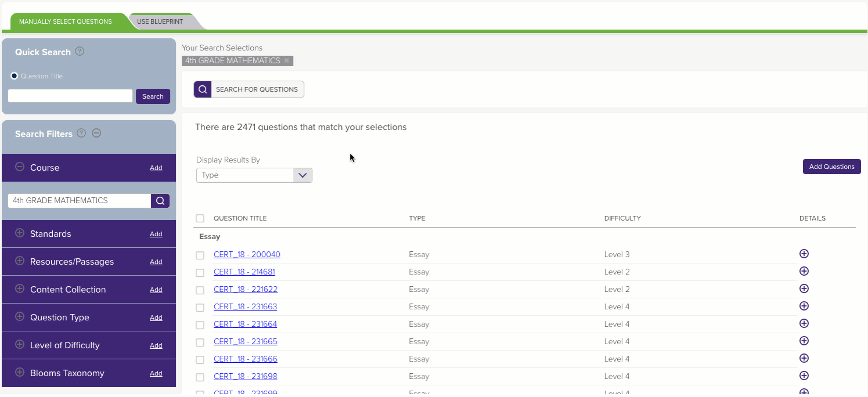Select the Question Title radio button
Image resolution: width=868 pixels, height=397 pixels.
pyautogui.click(x=15, y=76)
